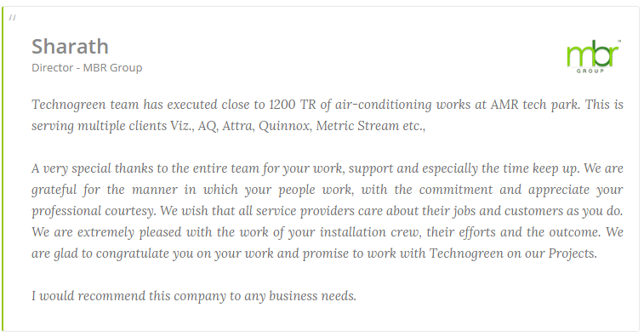Click the I would recommend this company line
Screen dimensions: 644x336
click(x=194, y=296)
